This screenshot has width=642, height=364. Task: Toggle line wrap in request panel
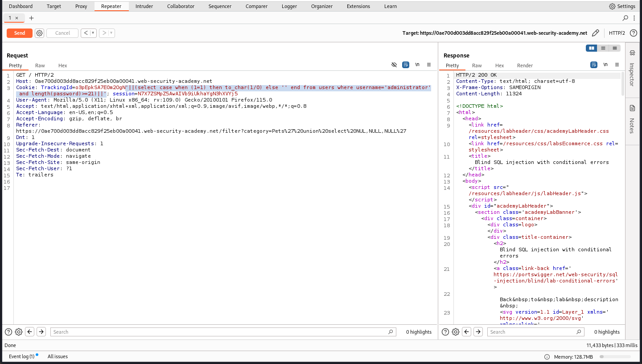click(x=406, y=65)
